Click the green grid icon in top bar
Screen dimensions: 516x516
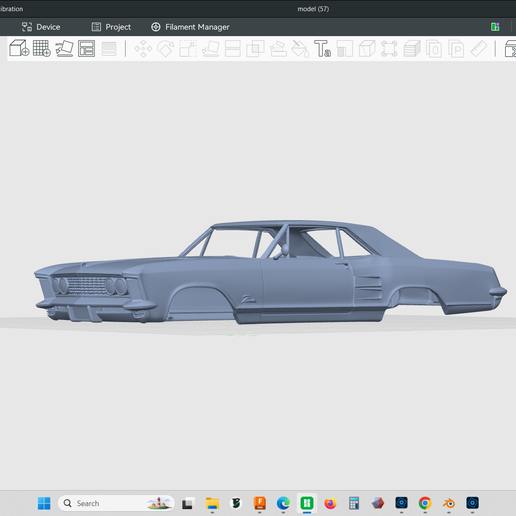[495, 27]
